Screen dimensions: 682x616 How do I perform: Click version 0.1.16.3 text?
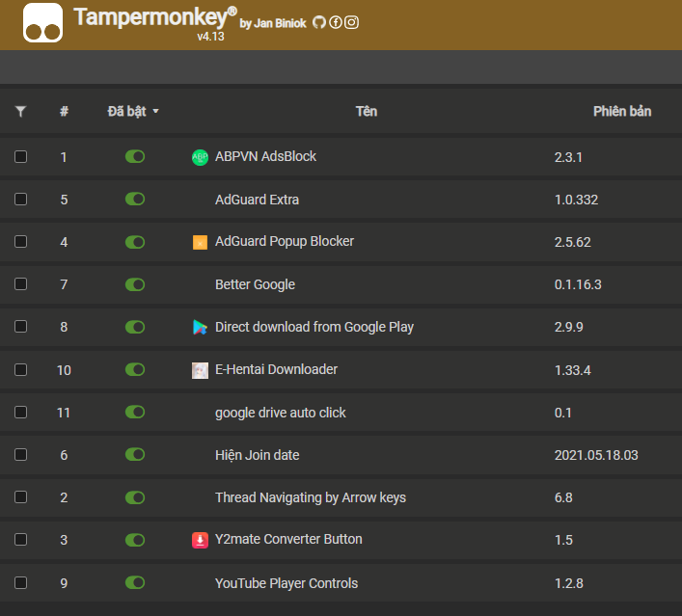click(x=578, y=284)
